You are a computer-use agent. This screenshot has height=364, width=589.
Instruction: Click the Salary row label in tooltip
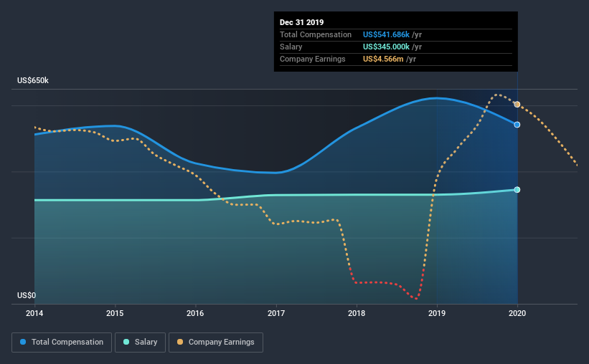pyautogui.click(x=291, y=47)
